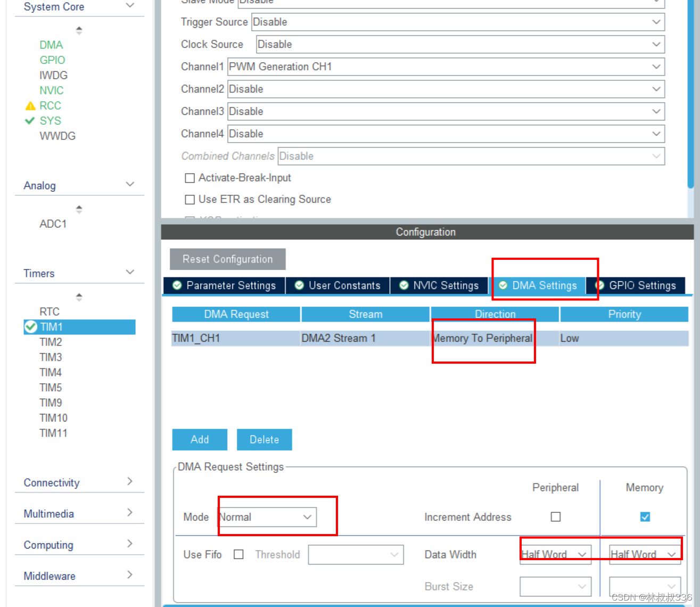Click the User Constants tab check icon
The image size is (700, 607).
pos(299,285)
